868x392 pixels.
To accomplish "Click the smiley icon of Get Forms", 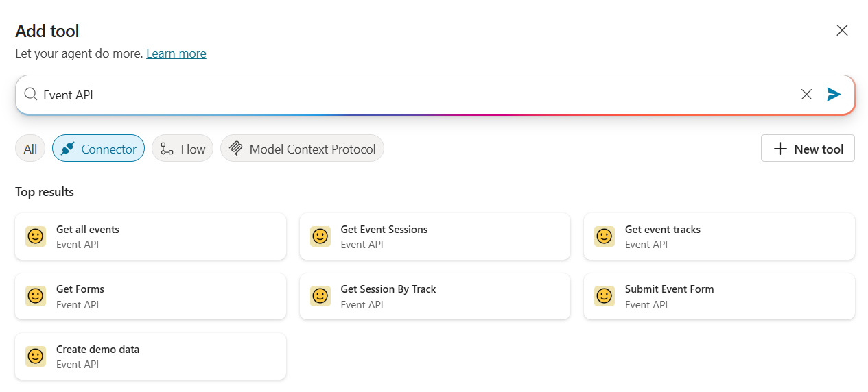I will [36, 296].
